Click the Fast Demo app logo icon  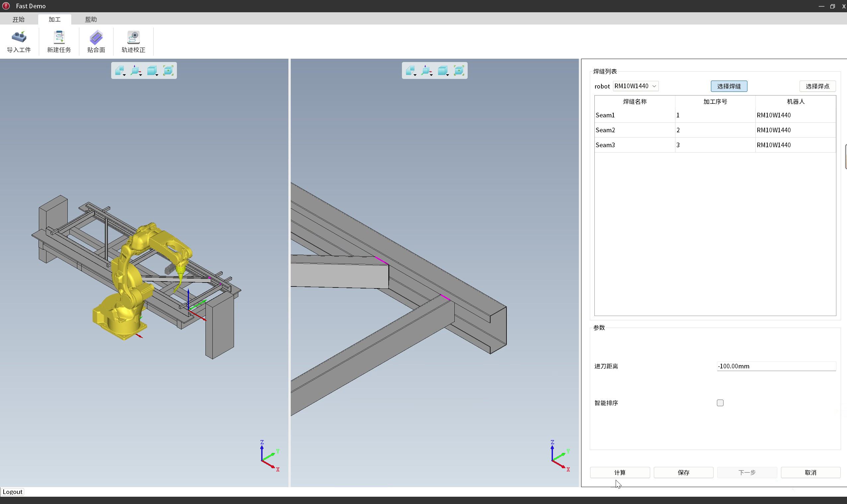pyautogui.click(x=6, y=6)
